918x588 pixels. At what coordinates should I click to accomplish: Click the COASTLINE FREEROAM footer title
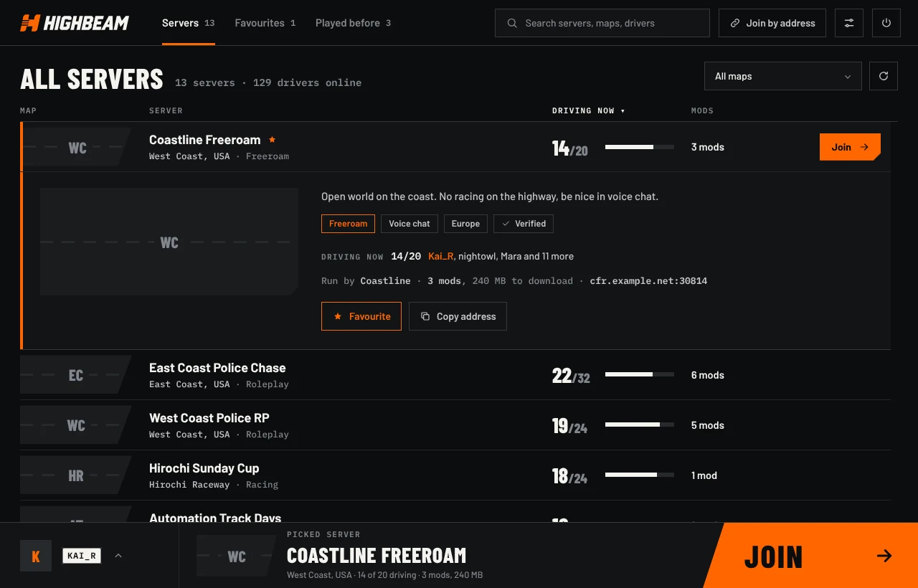(377, 556)
